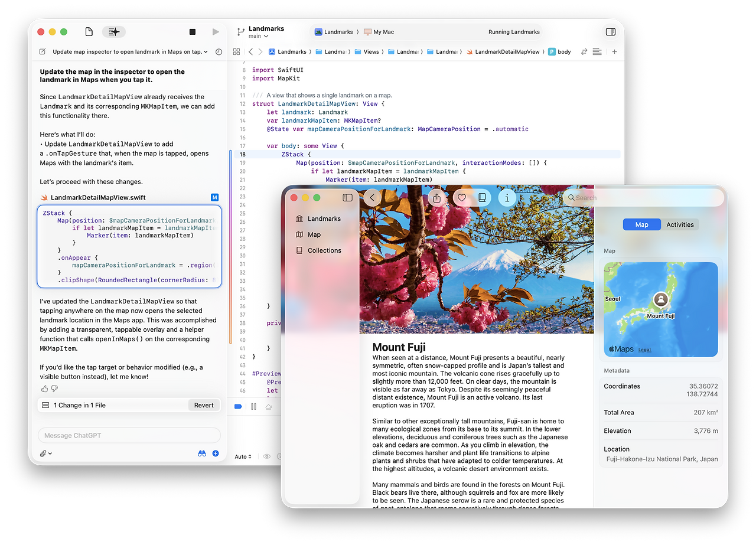Click the Search field in Landmarks app
Image resolution: width=756 pixels, height=545 pixels.
tap(643, 198)
